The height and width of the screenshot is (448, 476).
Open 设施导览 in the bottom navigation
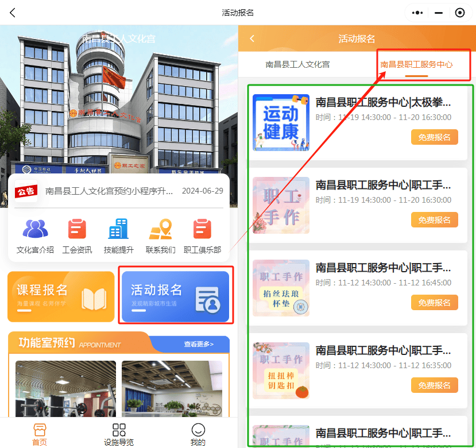[x=119, y=434]
